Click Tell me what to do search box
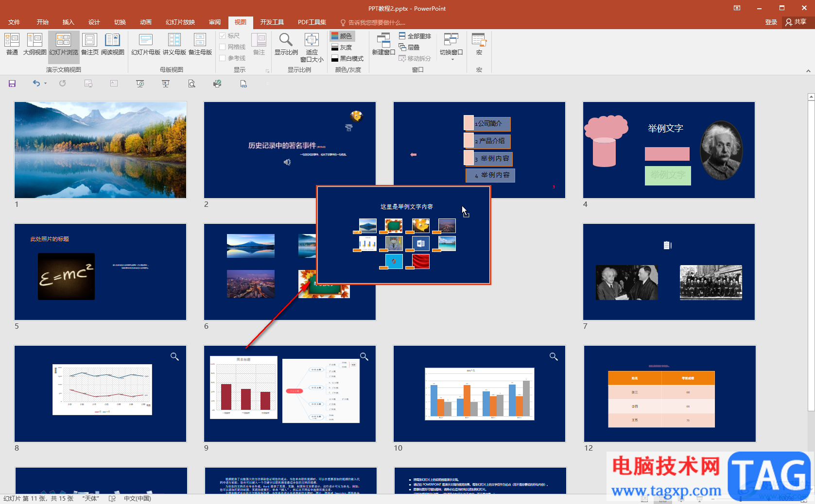The height and width of the screenshot is (504, 815). point(372,22)
